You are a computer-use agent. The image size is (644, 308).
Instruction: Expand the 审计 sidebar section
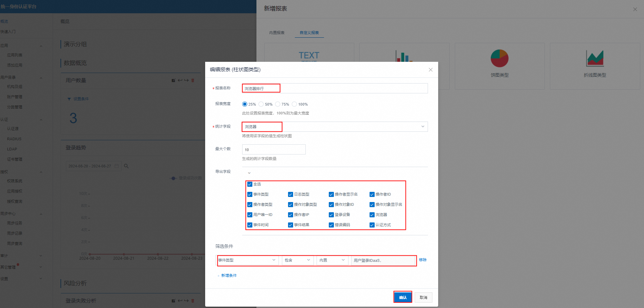pyautogui.click(x=41, y=256)
